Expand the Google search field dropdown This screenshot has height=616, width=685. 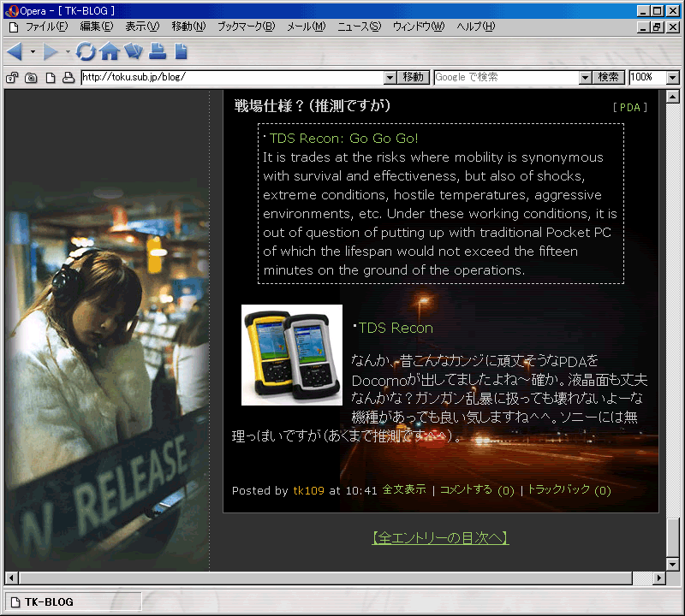click(586, 78)
